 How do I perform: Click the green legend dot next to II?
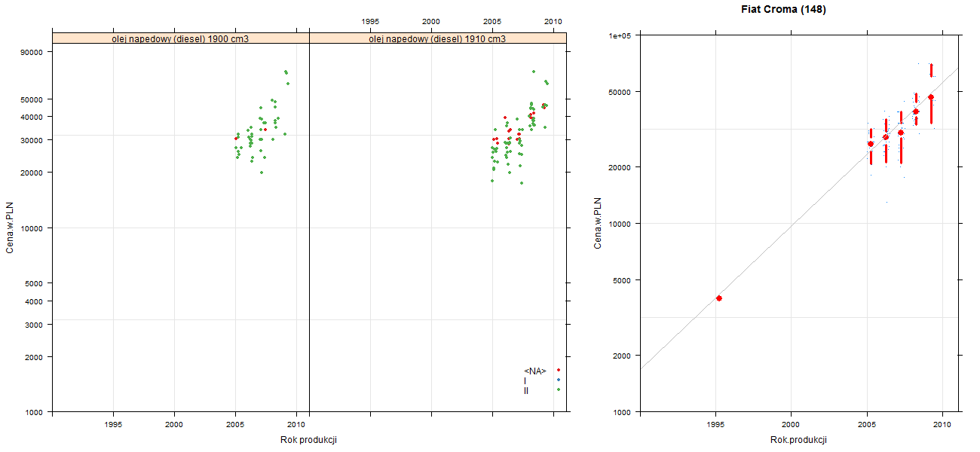pyautogui.click(x=559, y=389)
